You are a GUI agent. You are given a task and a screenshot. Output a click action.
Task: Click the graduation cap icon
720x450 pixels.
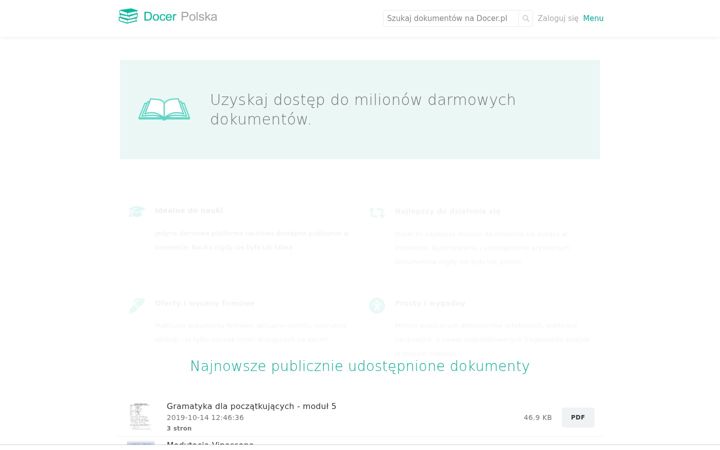136,212
